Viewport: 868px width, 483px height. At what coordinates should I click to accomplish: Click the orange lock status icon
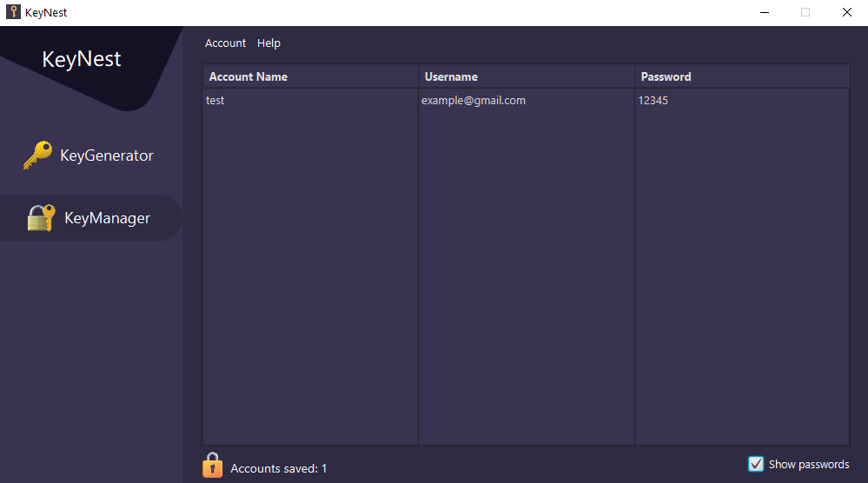213,465
